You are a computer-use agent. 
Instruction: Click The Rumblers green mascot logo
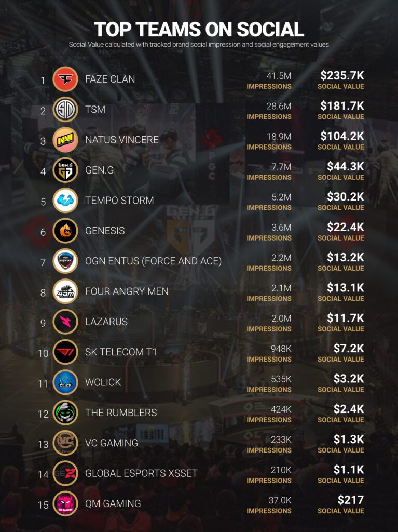click(65, 413)
